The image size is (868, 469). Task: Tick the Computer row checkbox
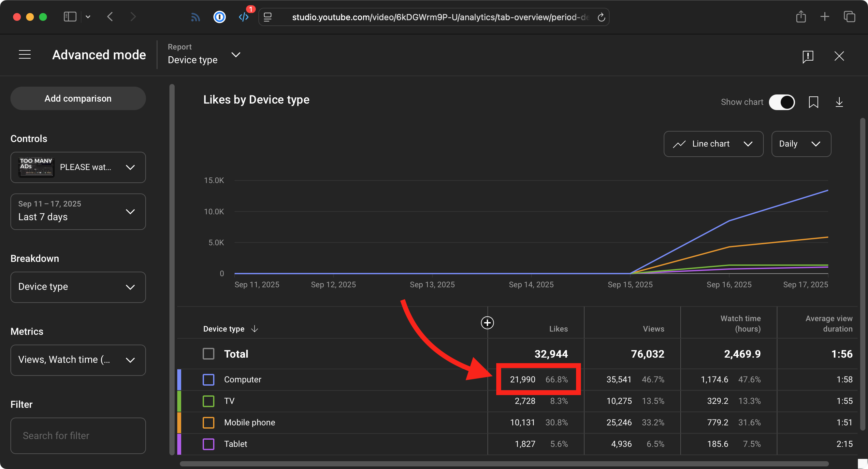point(208,379)
